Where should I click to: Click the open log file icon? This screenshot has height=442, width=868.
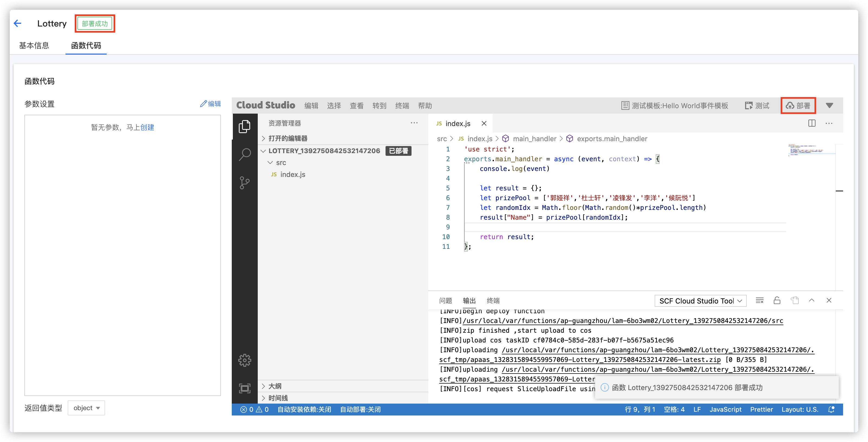[795, 300]
